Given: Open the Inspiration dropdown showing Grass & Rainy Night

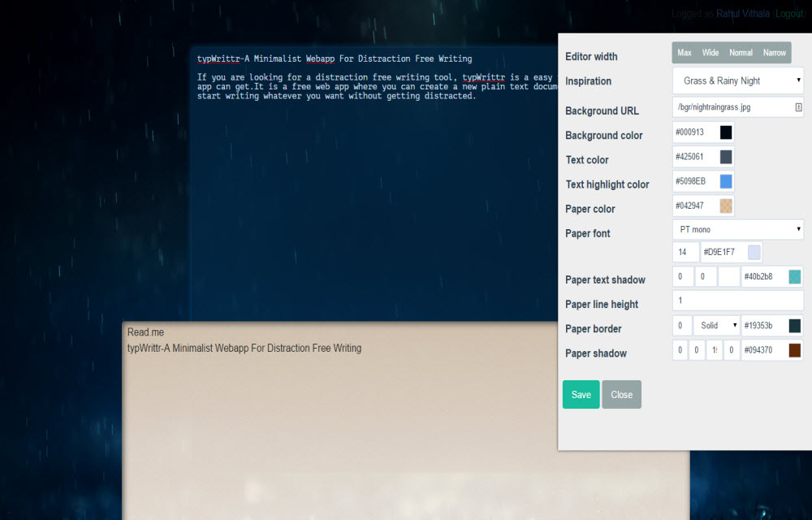Looking at the screenshot, I should tap(738, 80).
